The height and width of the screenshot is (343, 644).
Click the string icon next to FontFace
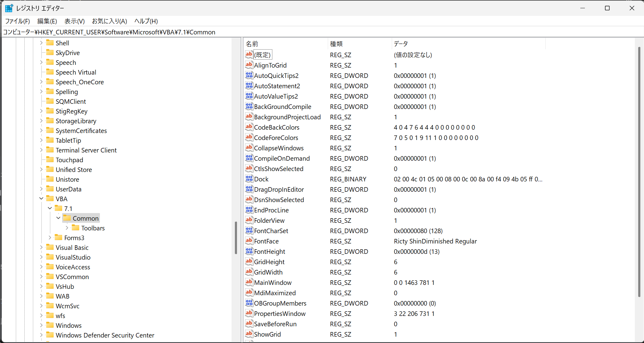coord(249,241)
